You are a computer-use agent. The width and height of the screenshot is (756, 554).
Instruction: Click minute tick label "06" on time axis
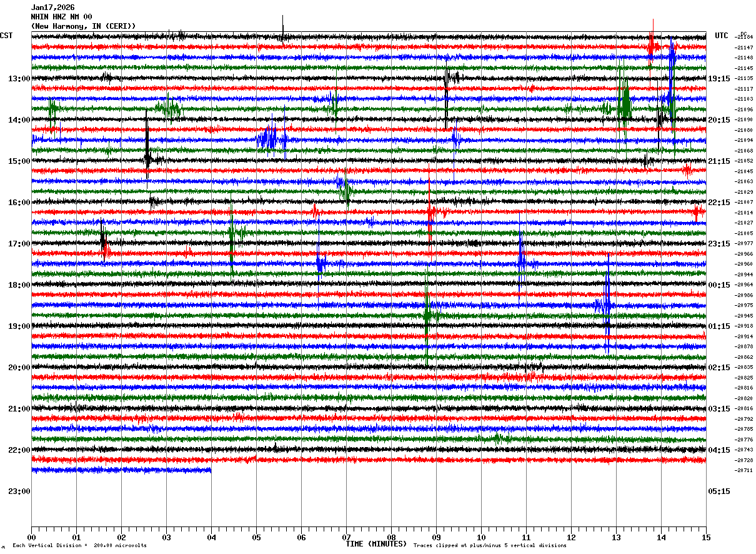[302, 537]
